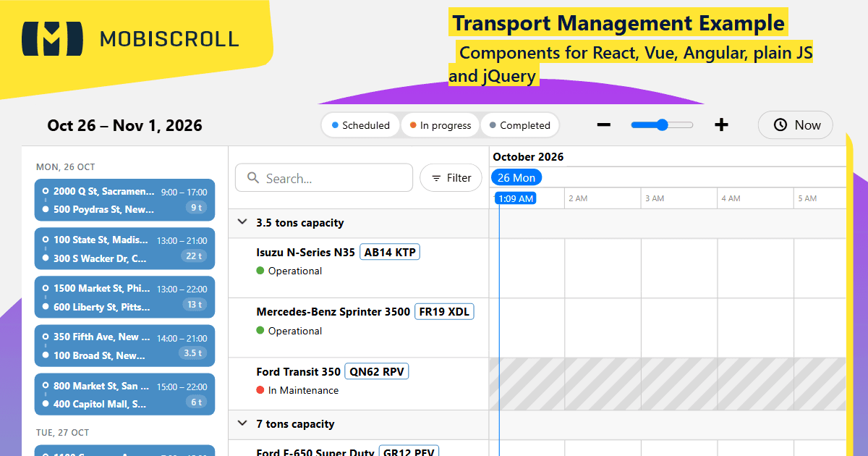
Task: Click the MON, 26 OCT day heading
Action: point(66,166)
